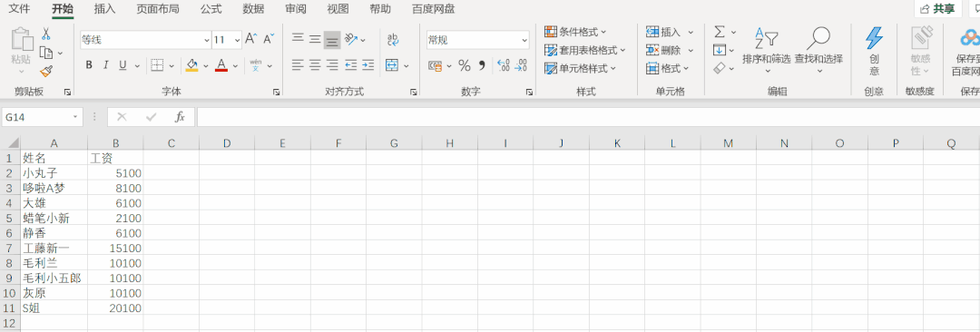Click the 格式 cells button
The width and height of the screenshot is (980, 332).
(x=668, y=68)
